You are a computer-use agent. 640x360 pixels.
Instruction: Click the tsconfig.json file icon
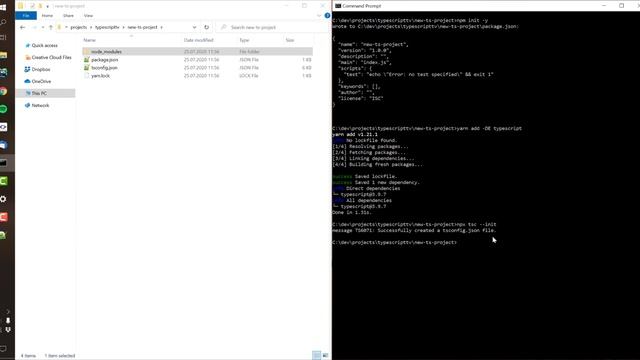tap(86, 68)
